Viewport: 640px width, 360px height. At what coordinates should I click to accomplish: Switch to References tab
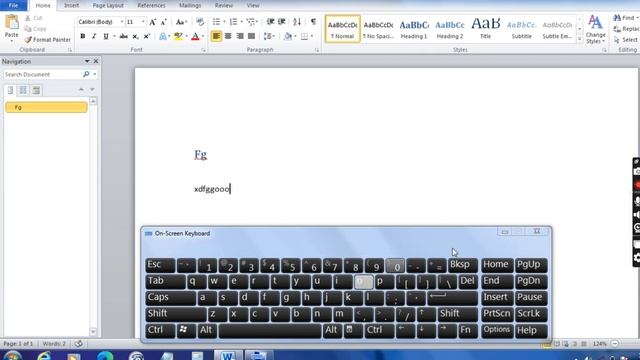click(151, 5)
